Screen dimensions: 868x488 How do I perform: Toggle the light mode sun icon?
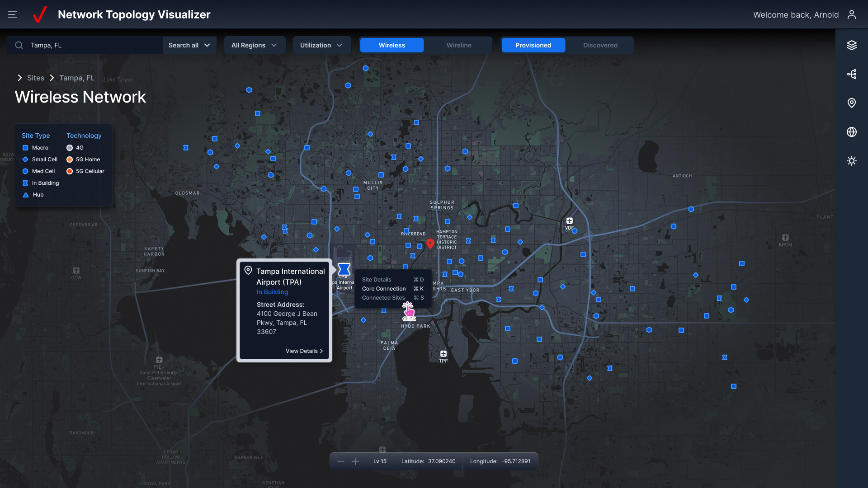pyautogui.click(x=852, y=161)
